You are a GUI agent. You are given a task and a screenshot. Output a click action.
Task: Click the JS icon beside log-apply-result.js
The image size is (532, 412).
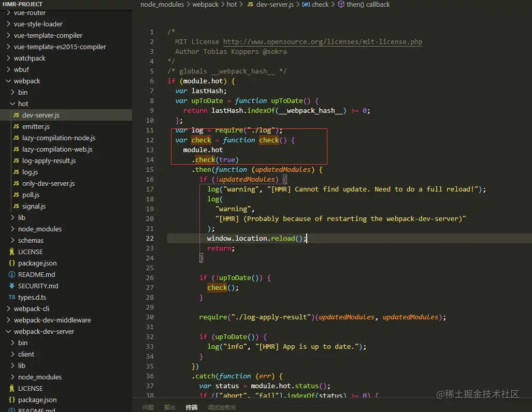(16, 161)
